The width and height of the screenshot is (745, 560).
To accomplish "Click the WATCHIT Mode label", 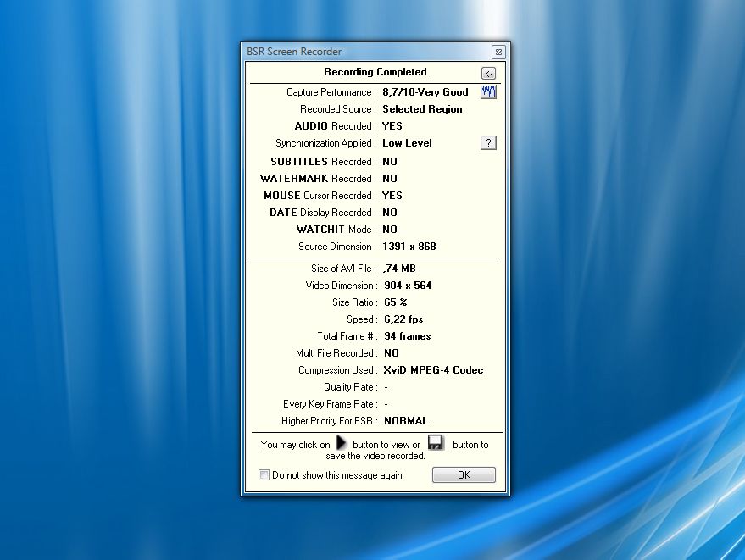I will [336, 230].
